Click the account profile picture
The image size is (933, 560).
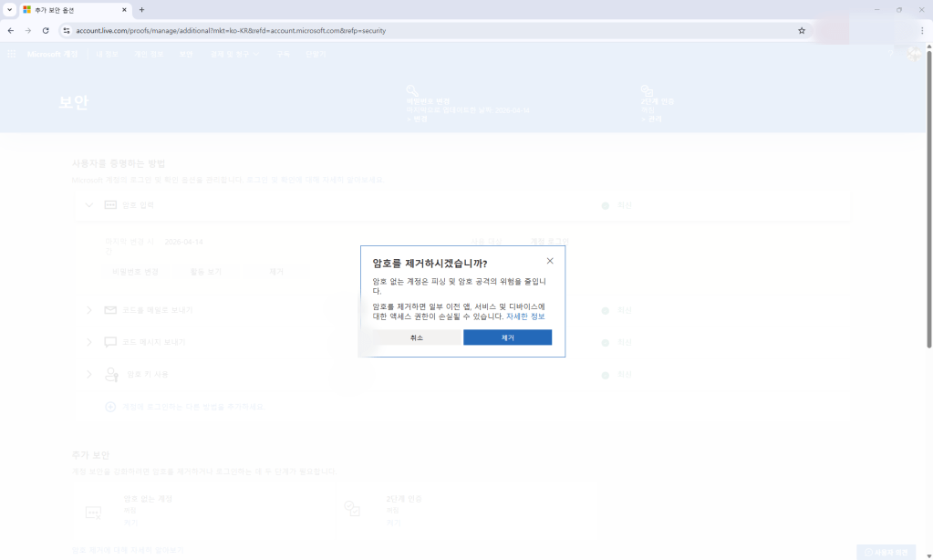pyautogui.click(x=914, y=55)
